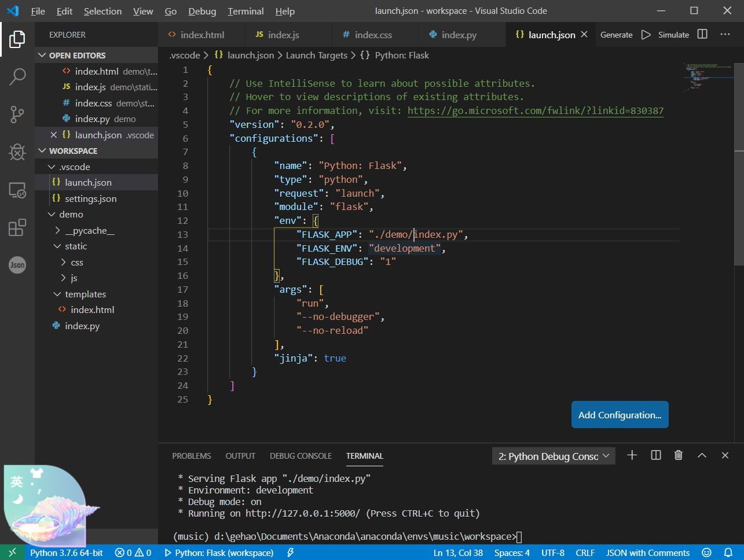Close the launch.json editor tab

click(584, 35)
